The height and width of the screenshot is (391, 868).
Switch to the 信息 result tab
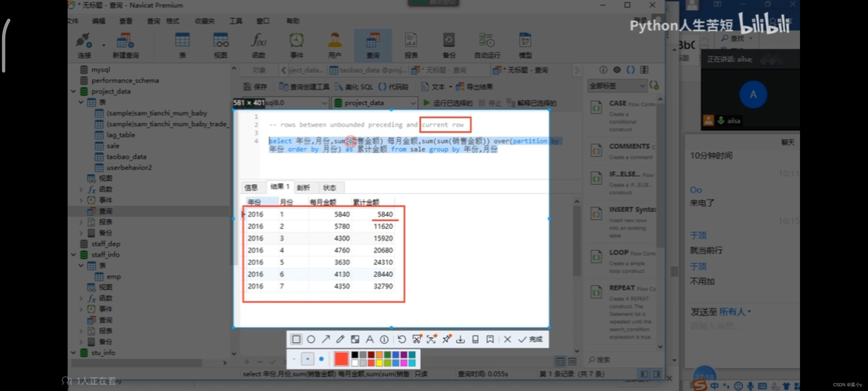point(251,188)
